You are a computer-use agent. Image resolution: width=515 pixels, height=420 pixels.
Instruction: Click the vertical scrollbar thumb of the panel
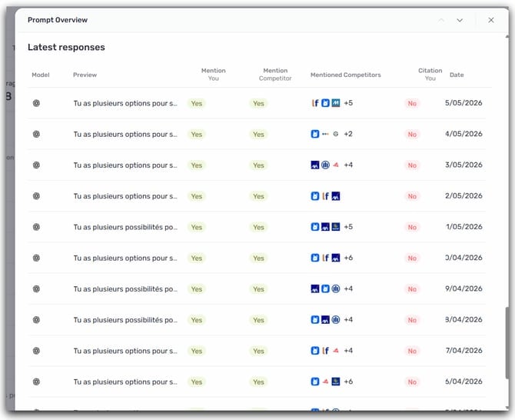tap(507, 343)
